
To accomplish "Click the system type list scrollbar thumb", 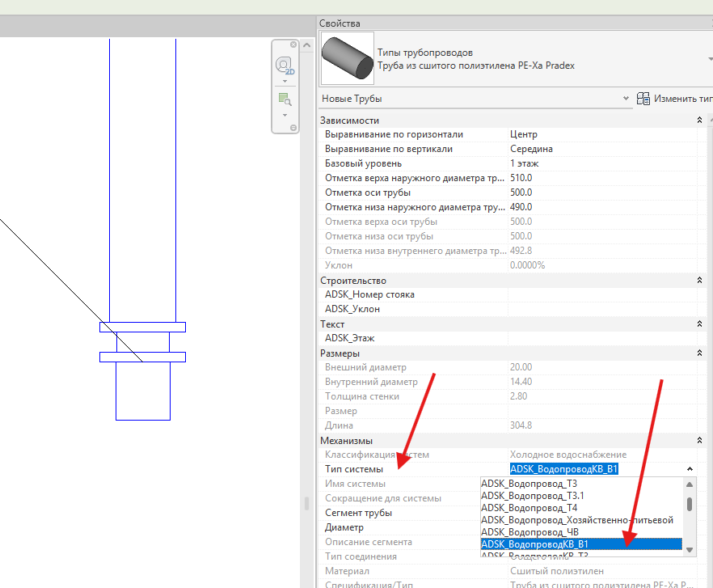I will pos(690,504).
